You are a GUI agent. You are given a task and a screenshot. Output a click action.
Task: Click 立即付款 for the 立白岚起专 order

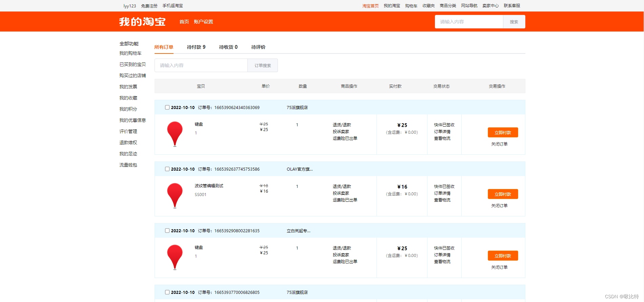[x=503, y=256]
